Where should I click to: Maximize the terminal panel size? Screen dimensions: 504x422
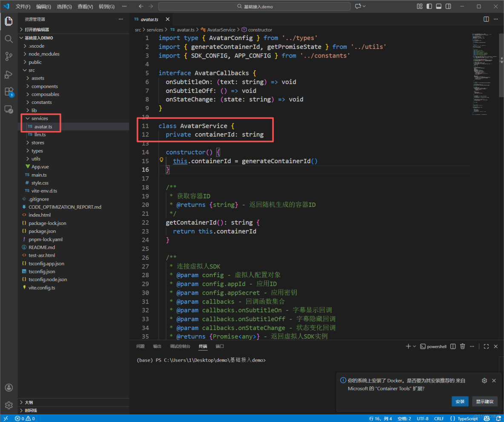(x=486, y=347)
